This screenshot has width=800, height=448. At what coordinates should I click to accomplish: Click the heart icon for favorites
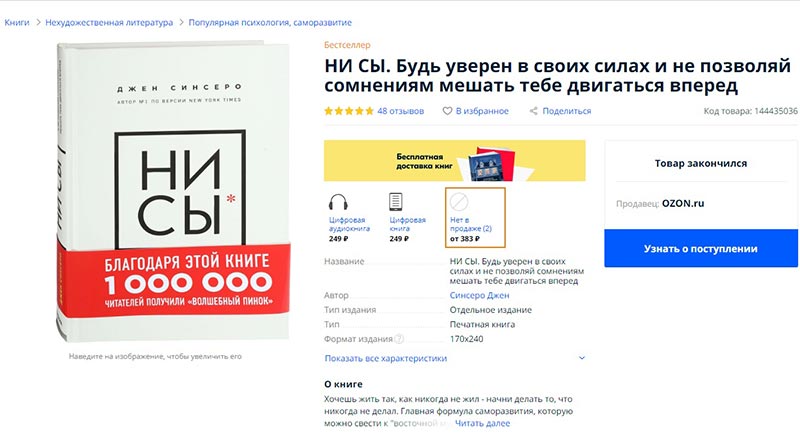(x=447, y=111)
